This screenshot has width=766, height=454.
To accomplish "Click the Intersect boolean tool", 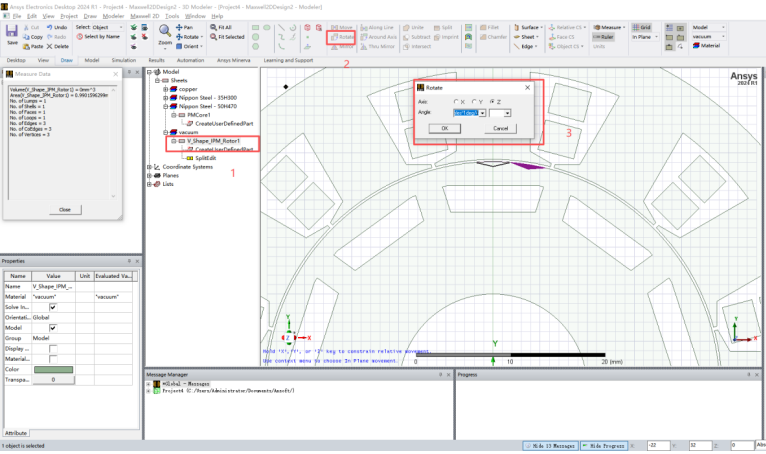I will pyautogui.click(x=417, y=46).
